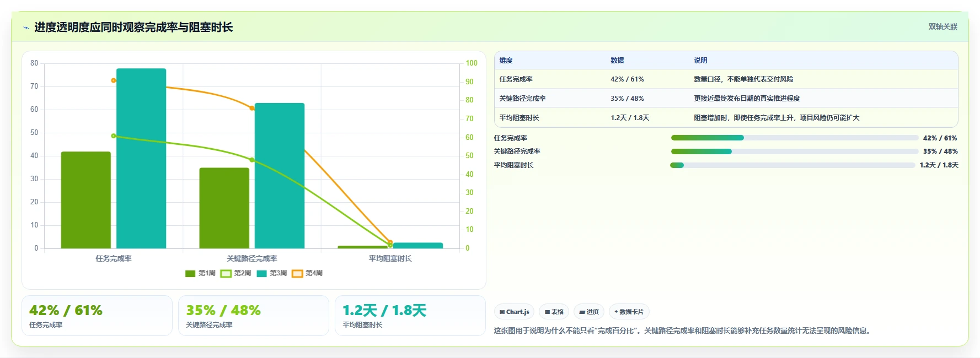Click the 42% / 61% value beside the progress bar
The height and width of the screenshot is (358, 980).
[940, 138]
